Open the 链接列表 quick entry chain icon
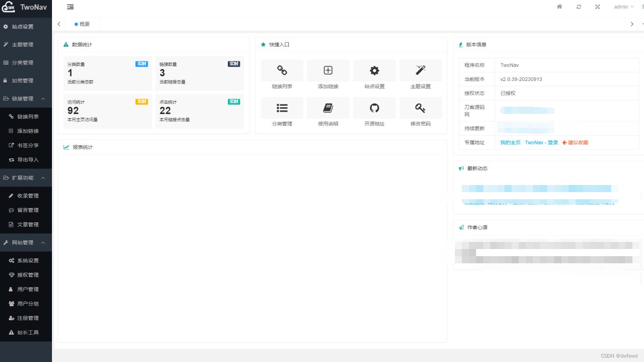 (282, 70)
